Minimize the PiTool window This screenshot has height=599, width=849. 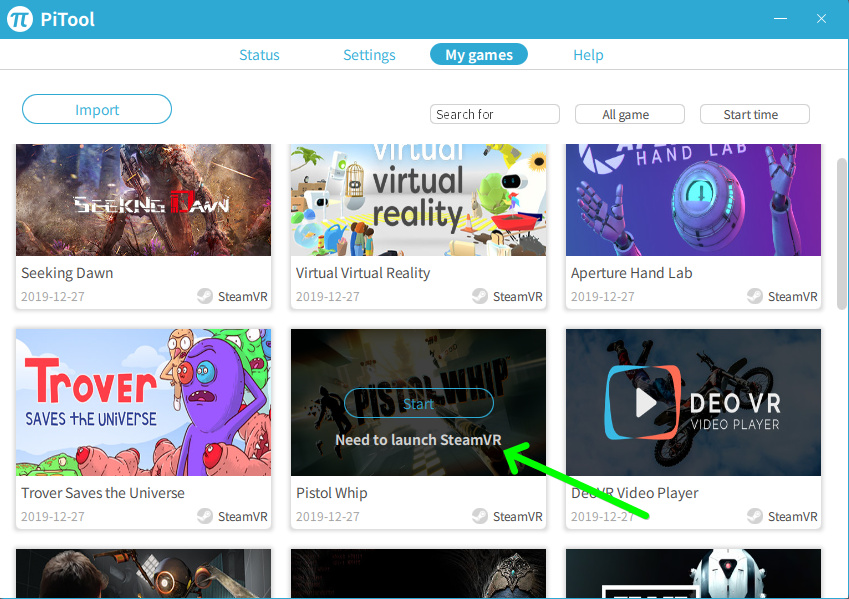[x=780, y=19]
